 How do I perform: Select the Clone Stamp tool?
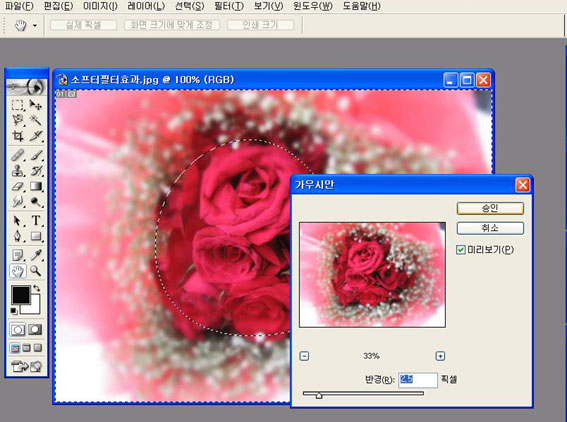17,171
